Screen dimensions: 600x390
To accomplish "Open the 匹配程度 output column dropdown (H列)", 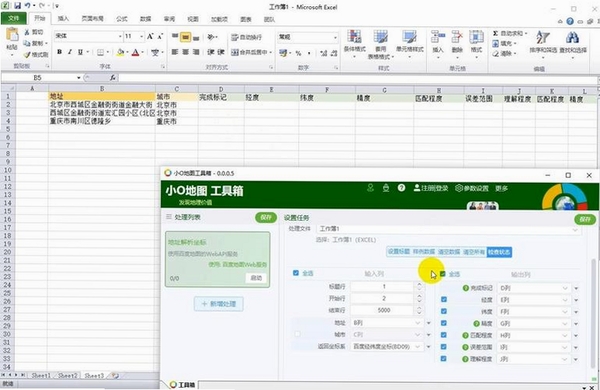I will point(534,336).
